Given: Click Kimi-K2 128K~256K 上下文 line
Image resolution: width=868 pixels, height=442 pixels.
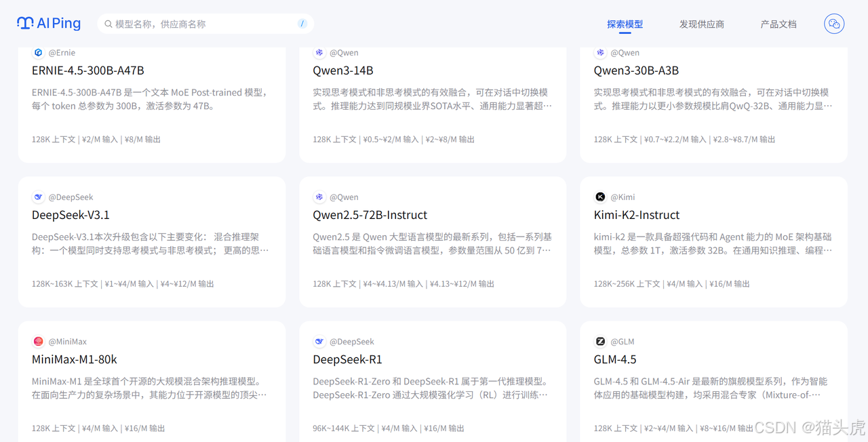Looking at the screenshot, I should pyautogui.click(x=627, y=284).
